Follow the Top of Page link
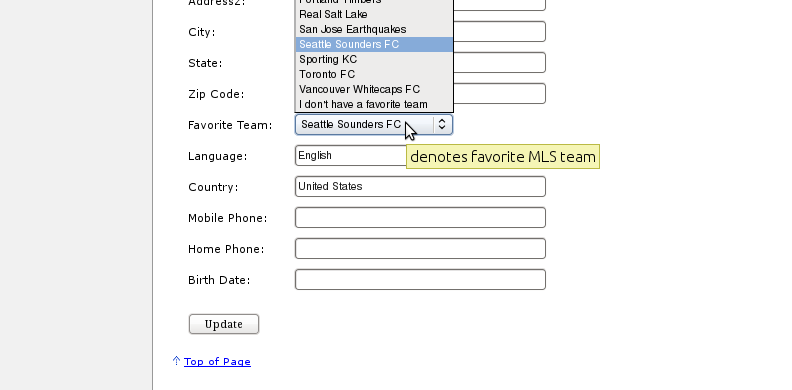 217,362
